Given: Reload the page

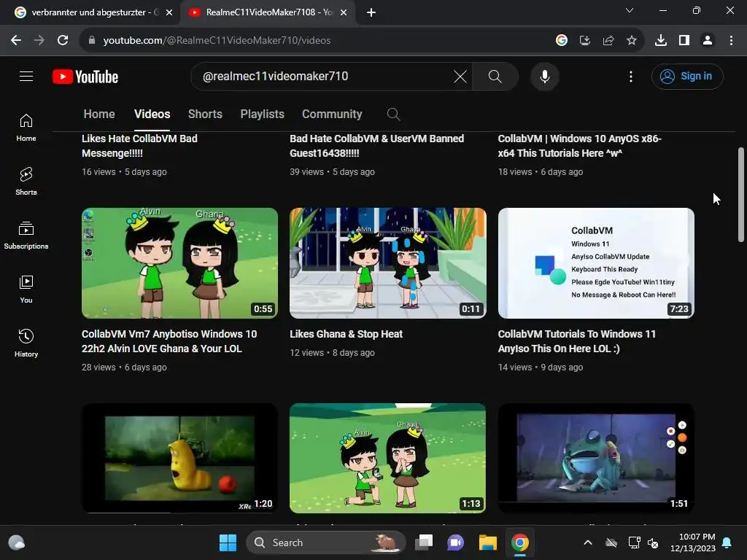Looking at the screenshot, I should tap(63, 41).
